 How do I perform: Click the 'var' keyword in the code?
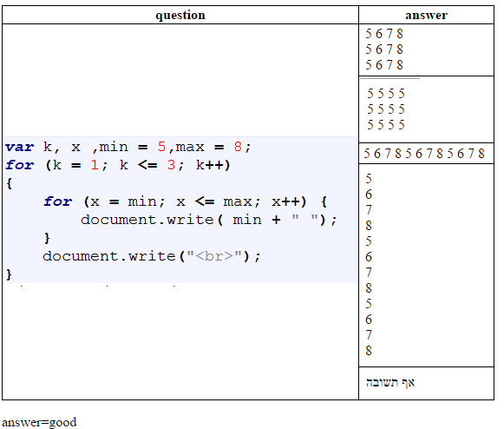tap(20, 147)
